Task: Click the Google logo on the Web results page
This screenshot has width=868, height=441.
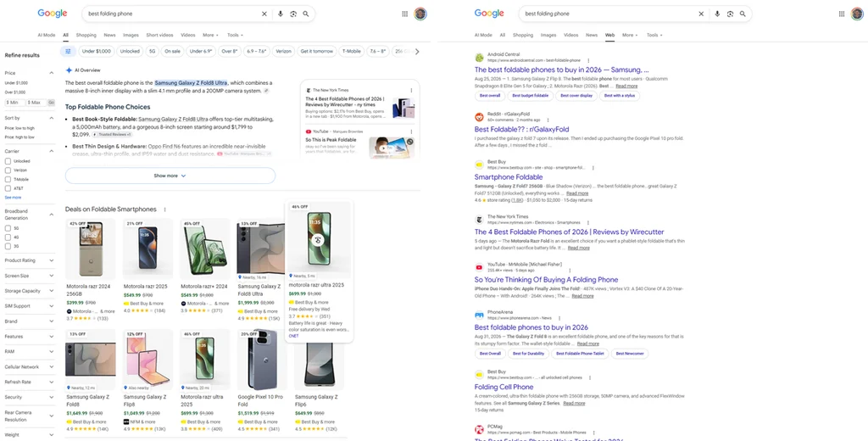Action: [x=489, y=14]
